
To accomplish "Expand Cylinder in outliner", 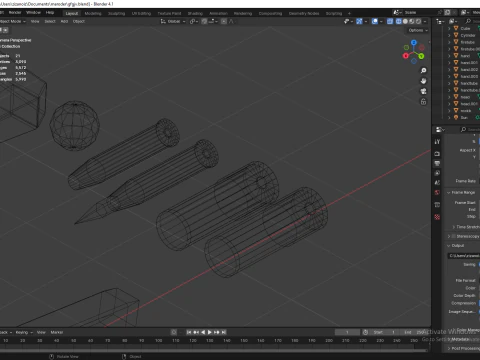I will (449, 35).
